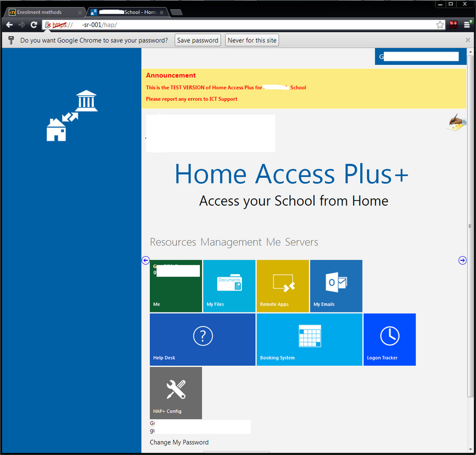Image resolution: width=476 pixels, height=455 pixels.
Task: Click the insecure HTTPS padlock icon
Action: click(48, 25)
